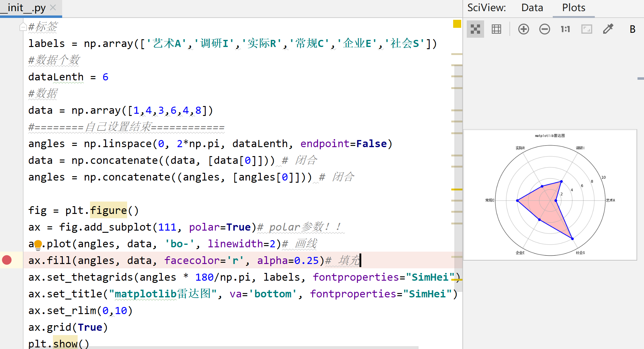The height and width of the screenshot is (349, 644).
Task: Enable the checkered thumbnails view in SciView
Action: pos(475,29)
